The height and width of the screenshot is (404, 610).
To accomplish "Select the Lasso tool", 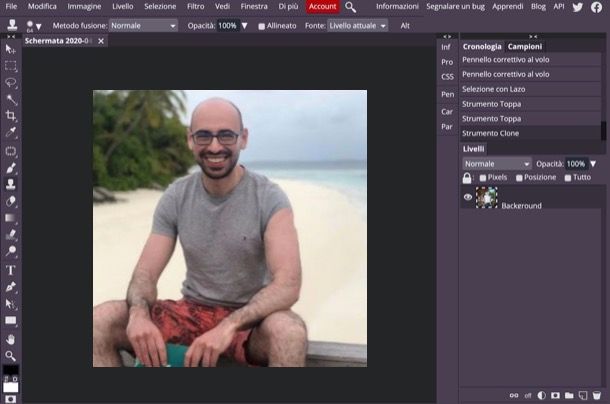I will point(11,83).
